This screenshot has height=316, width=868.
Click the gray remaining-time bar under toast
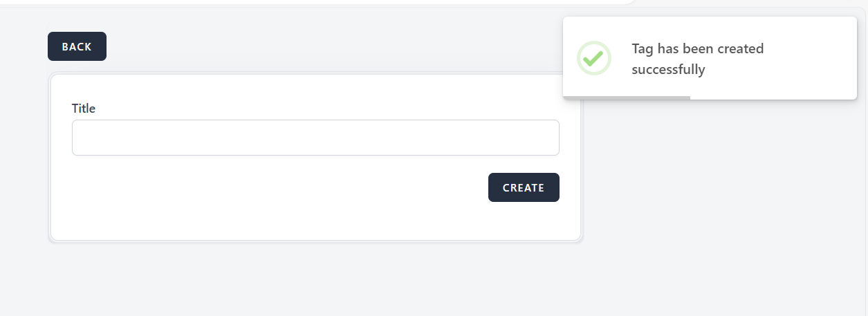(627, 97)
